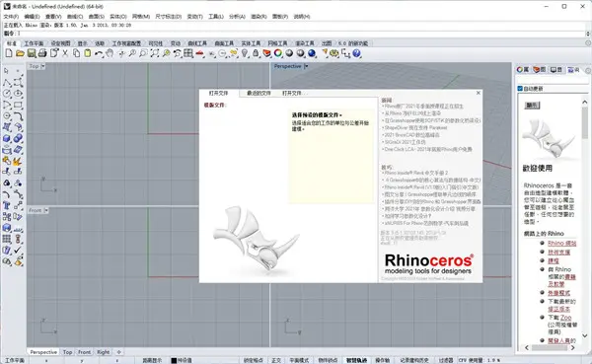
Task: Expand the Perspective viewport title dropdown
Action: (306, 66)
